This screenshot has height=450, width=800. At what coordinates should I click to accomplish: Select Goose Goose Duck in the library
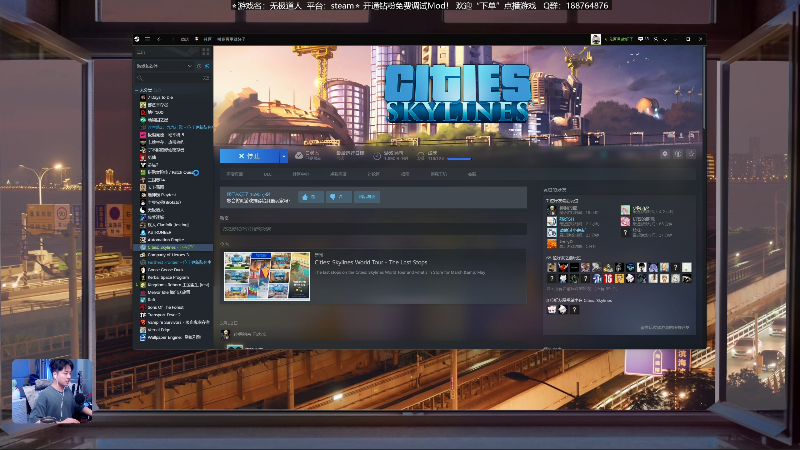[161, 270]
